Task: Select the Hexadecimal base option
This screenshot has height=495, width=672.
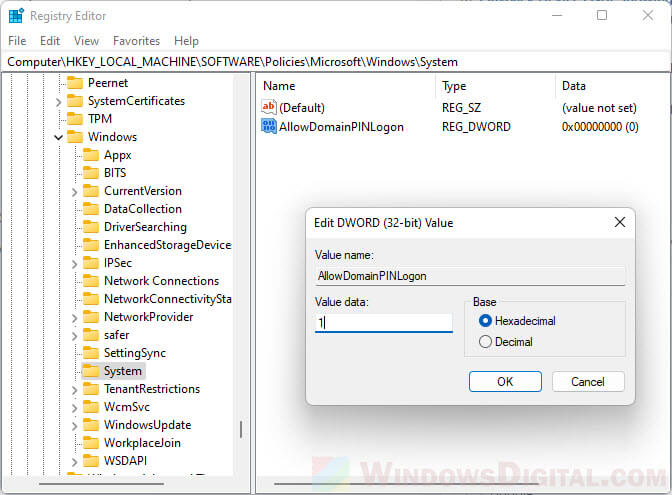Action: pyautogui.click(x=485, y=321)
